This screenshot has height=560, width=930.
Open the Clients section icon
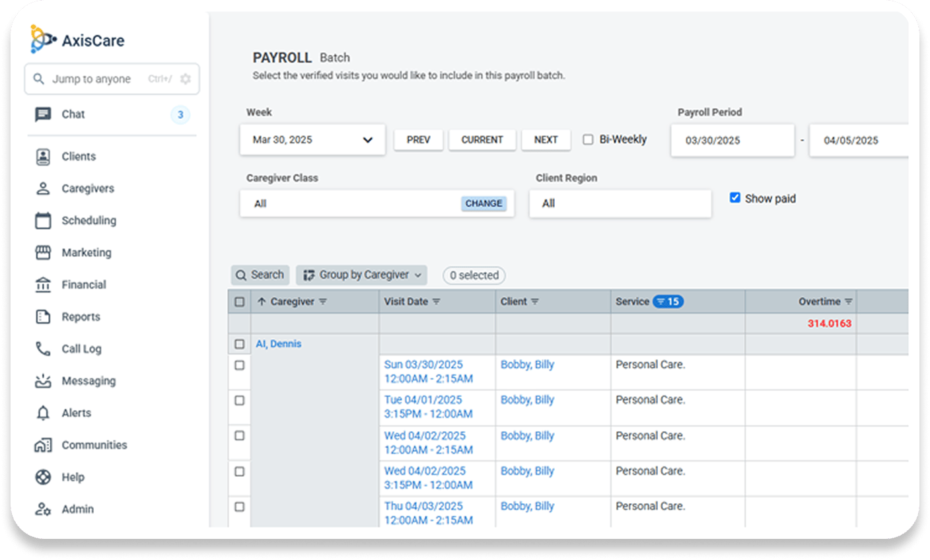point(43,157)
